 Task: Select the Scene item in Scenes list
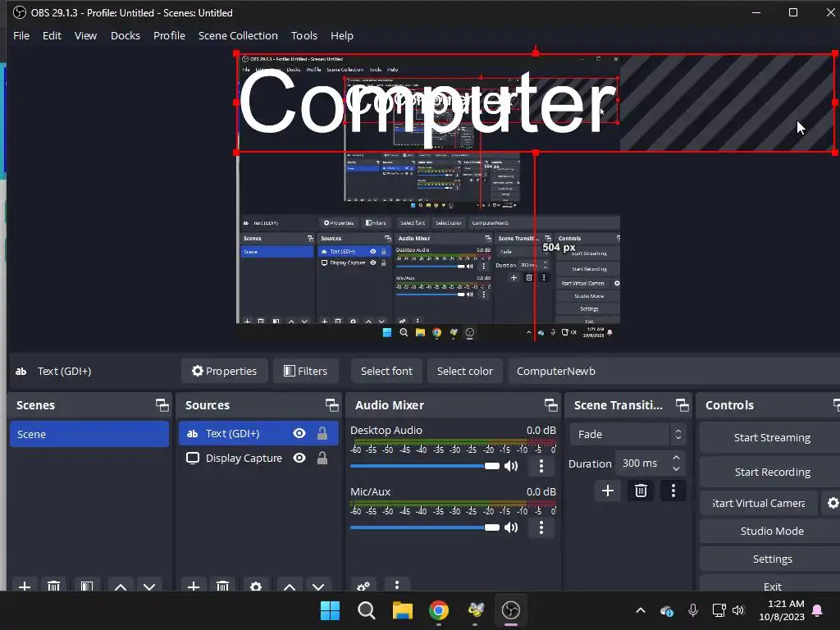coord(89,434)
